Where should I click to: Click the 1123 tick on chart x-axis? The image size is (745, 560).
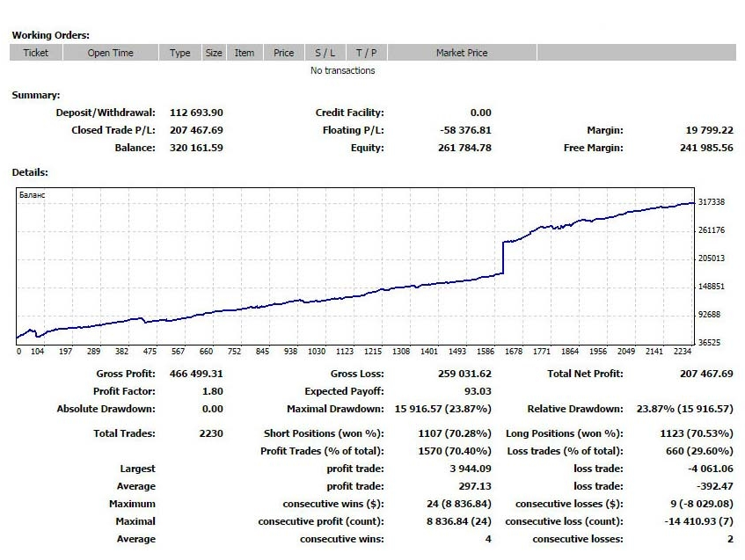tap(345, 352)
